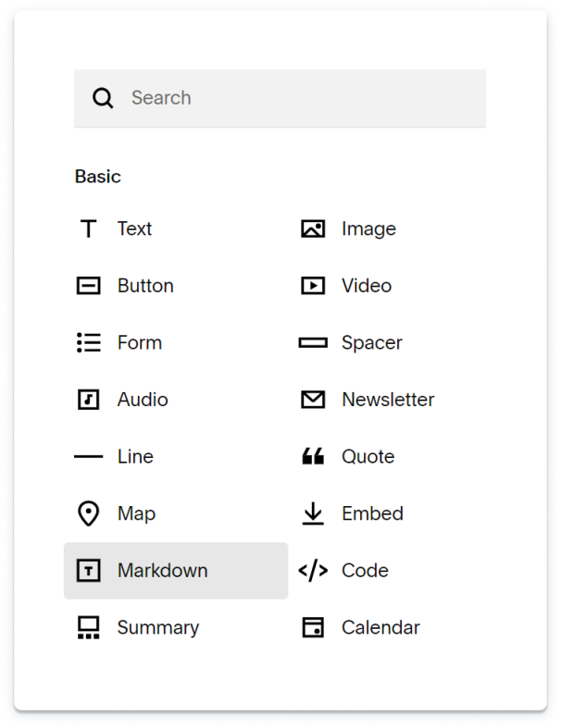Insert a Calendar block via its label

pyautogui.click(x=380, y=628)
